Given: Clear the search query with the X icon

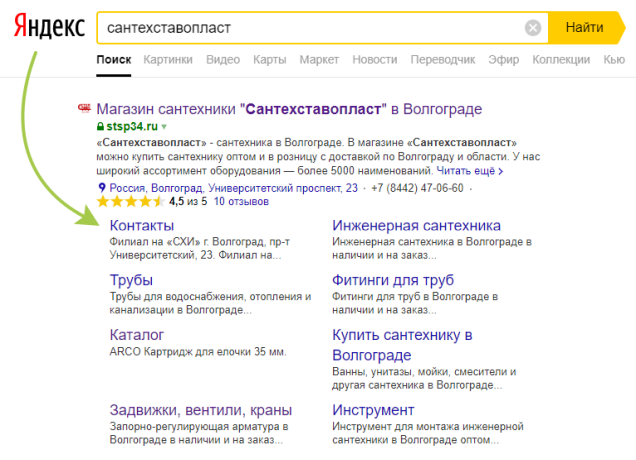Looking at the screenshot, I should pyautogui.click(x=533, y=28).
